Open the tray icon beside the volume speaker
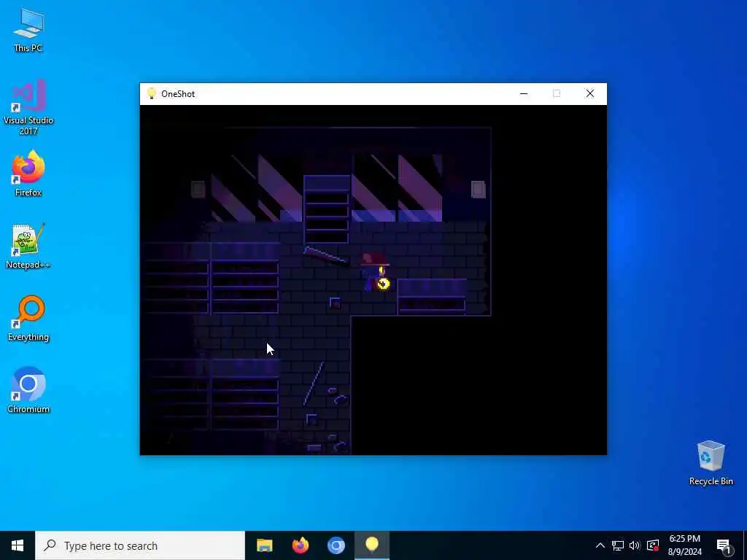 pyautogui.click(x=653, y=545)
